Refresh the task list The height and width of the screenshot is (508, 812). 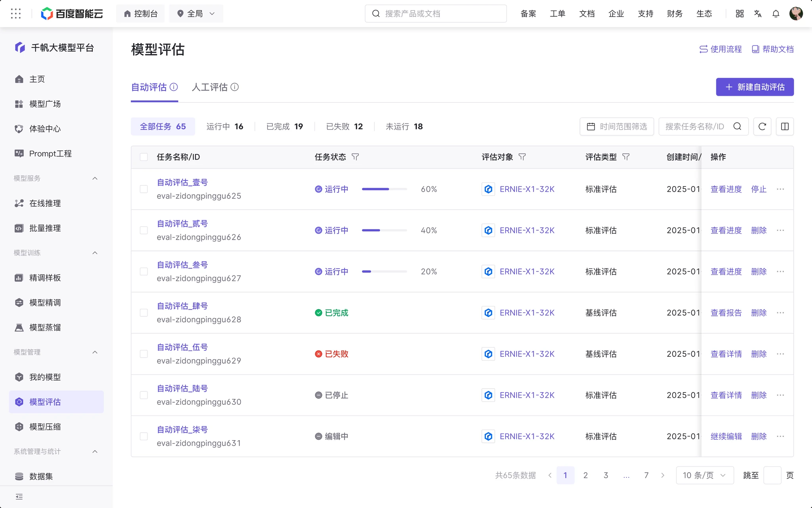pos(762,127)
